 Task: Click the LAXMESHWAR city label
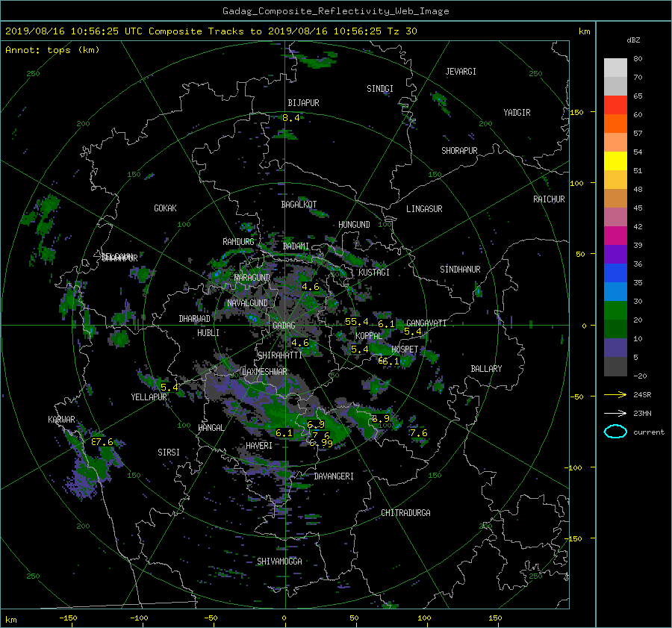pos(264,372)
